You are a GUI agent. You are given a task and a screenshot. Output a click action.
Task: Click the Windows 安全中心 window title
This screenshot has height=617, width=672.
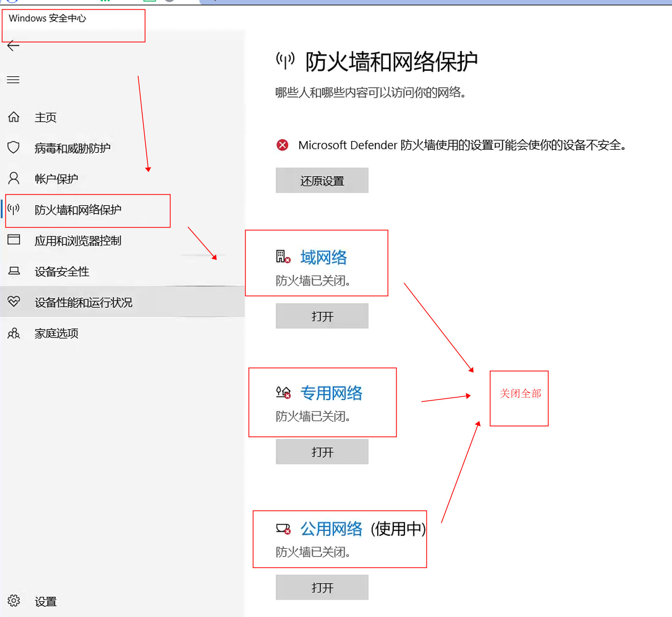(47, 18)
